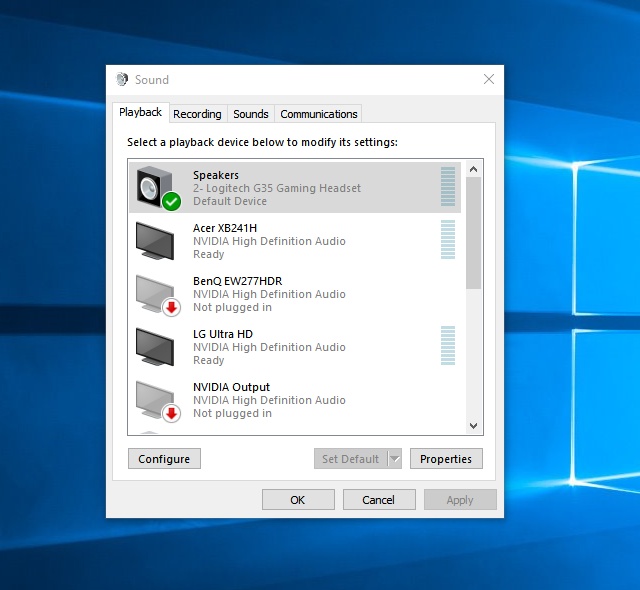Viewport: 640px width, 590px height.
Task: Select the 'Speakers' device name
Action: click(x=216, y=175)
